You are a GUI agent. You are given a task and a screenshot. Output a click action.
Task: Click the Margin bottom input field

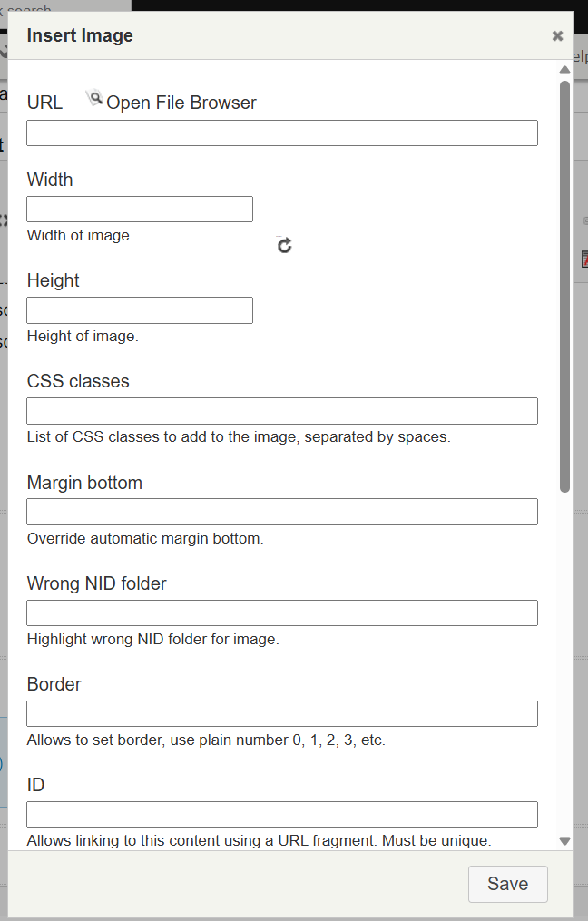tap(281, 512)
